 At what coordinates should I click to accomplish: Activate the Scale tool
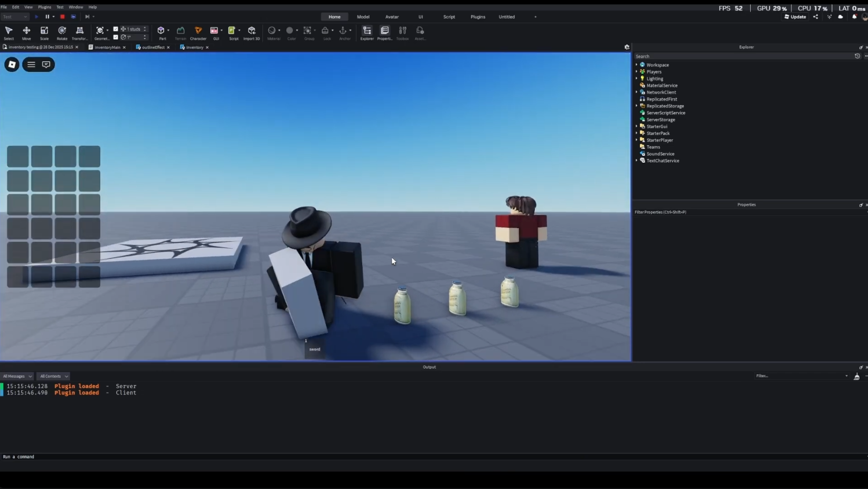[x=44, y=32]
